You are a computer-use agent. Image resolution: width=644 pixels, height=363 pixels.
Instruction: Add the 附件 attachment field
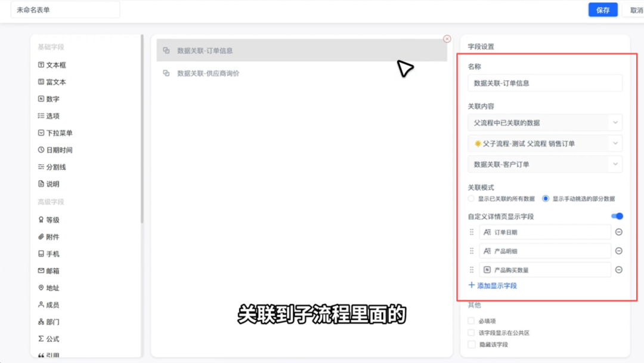pos(48,237)
